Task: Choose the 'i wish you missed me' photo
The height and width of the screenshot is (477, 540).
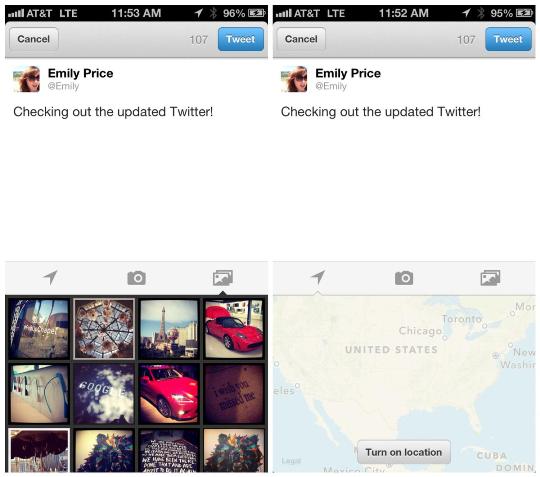Action: (x=234, y=394)
